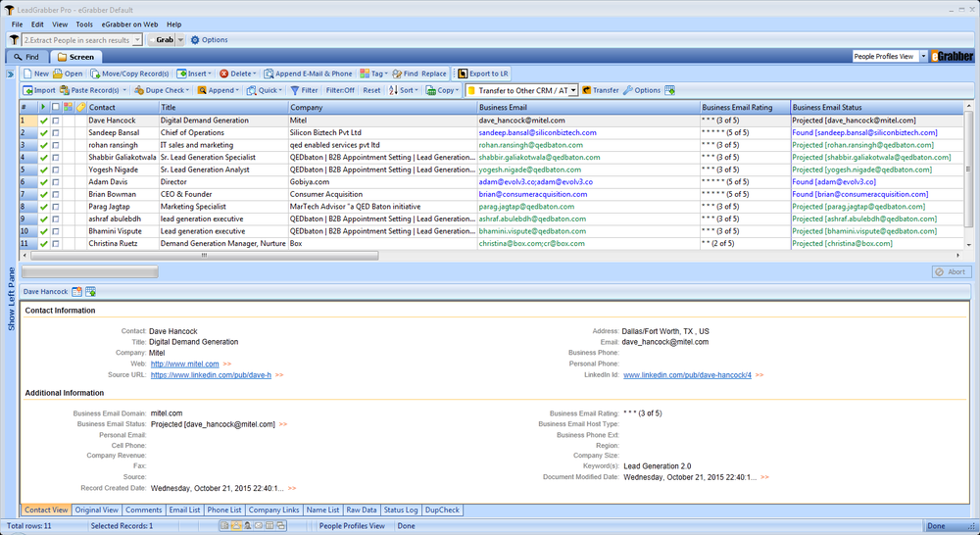
Task: Switch to the Email List tab
Action: pyautogui.click(x=184, y=510)
